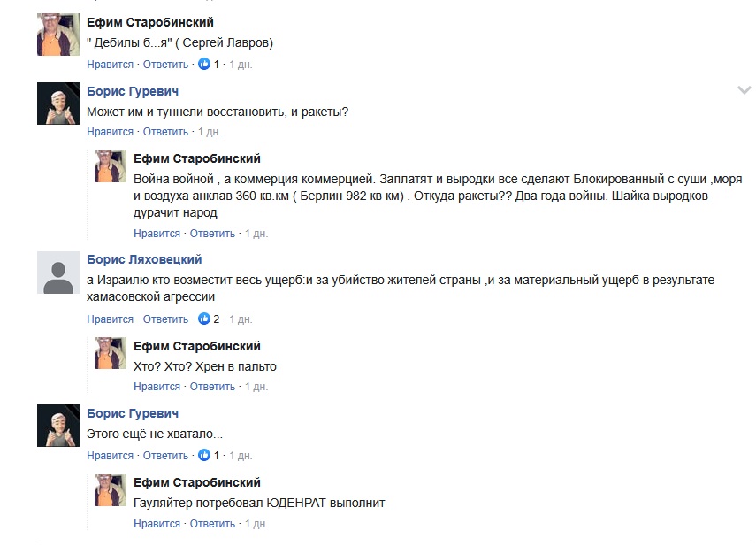
Task: Click like reaction icon under 'Этого ещё не хватало'
Action: click(204, 456)
